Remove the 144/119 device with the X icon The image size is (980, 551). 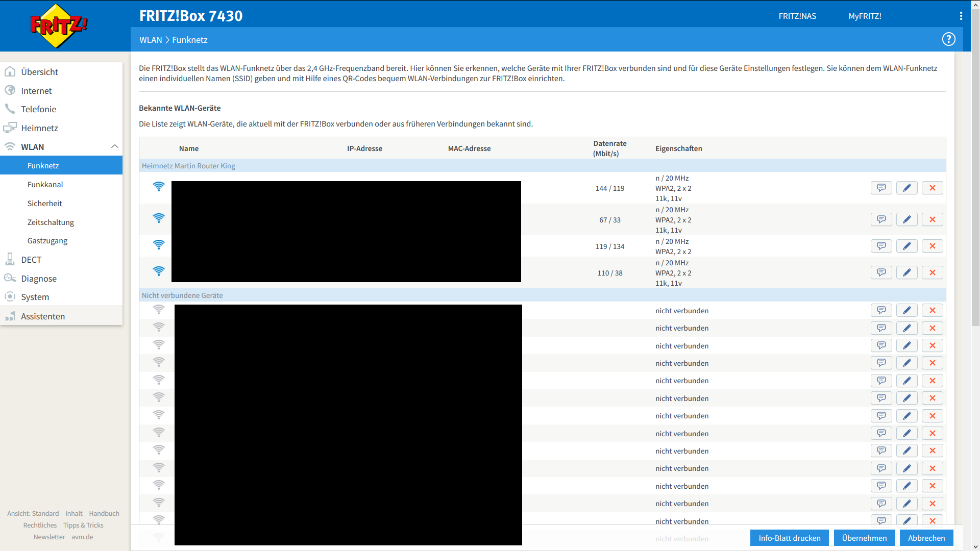932,188
